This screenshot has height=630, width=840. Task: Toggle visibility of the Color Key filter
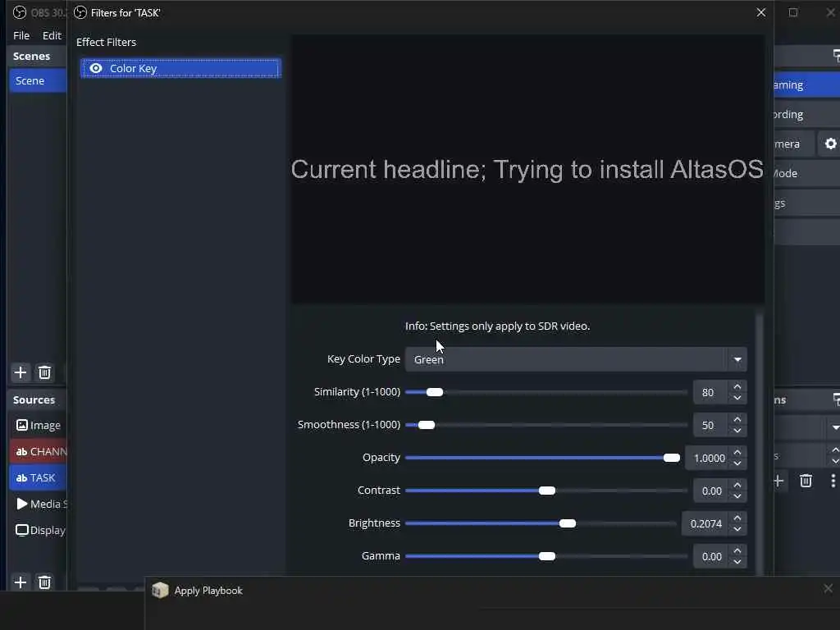click(x=96, y=68)
